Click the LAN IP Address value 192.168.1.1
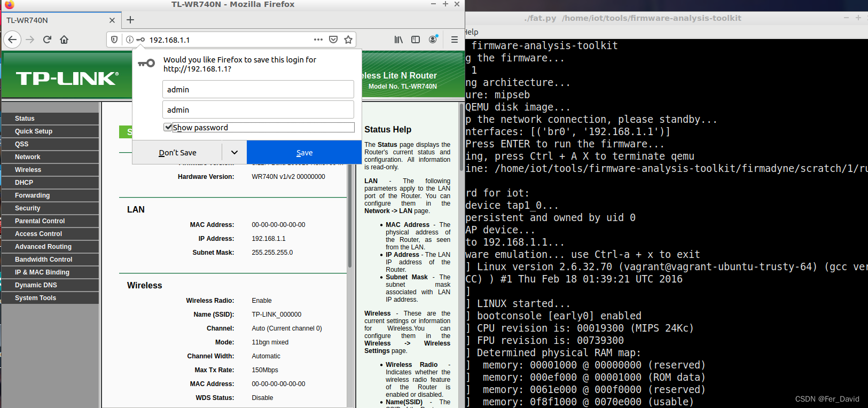Viewport: 868px width, 408px height. (x=269, y=239)
